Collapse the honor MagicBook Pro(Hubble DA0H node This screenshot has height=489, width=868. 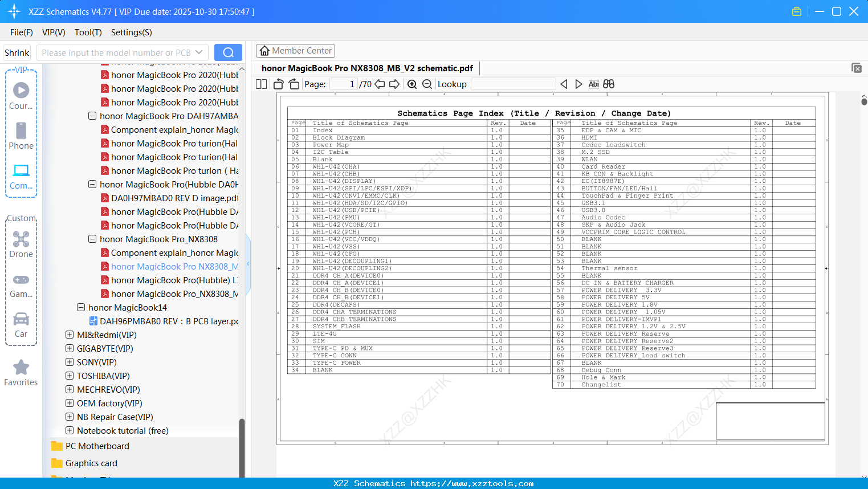tap(92, 184)
